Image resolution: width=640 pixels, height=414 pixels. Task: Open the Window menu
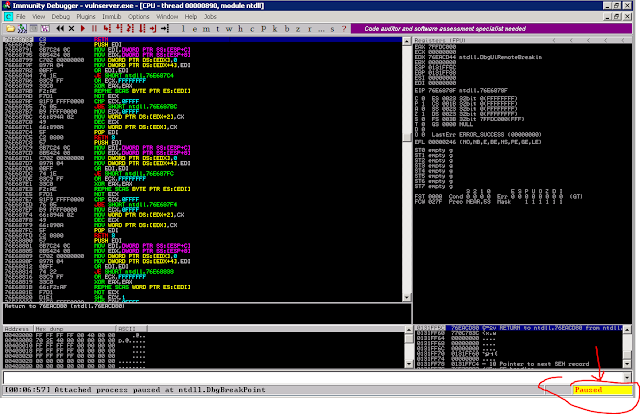(167, 17)
